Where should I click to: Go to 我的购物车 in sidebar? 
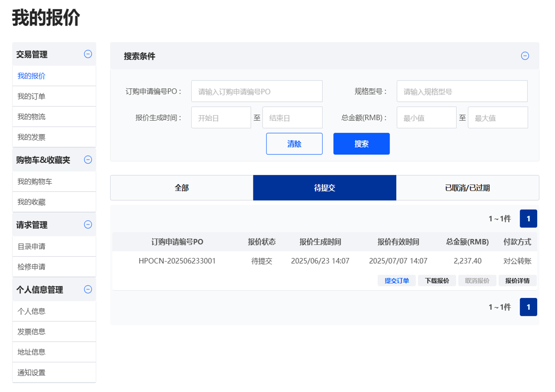pyautogui.click(x=35, y=181)
